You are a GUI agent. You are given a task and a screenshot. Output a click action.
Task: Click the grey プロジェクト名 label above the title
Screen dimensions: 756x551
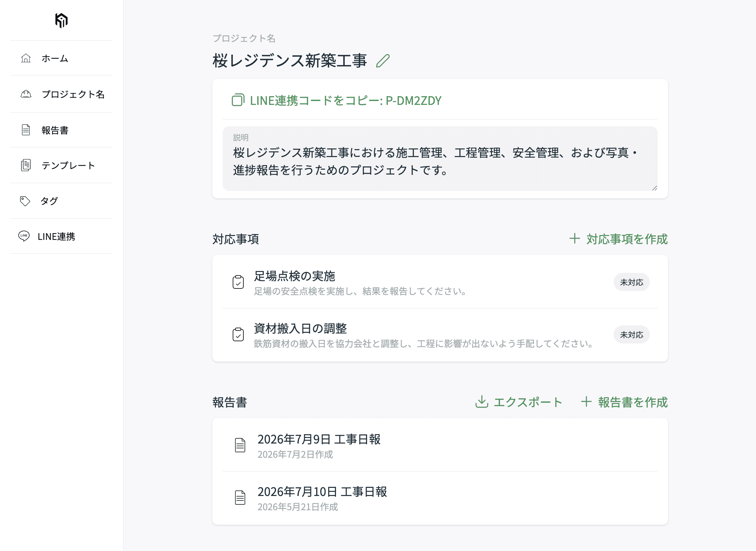pos(244,38)
